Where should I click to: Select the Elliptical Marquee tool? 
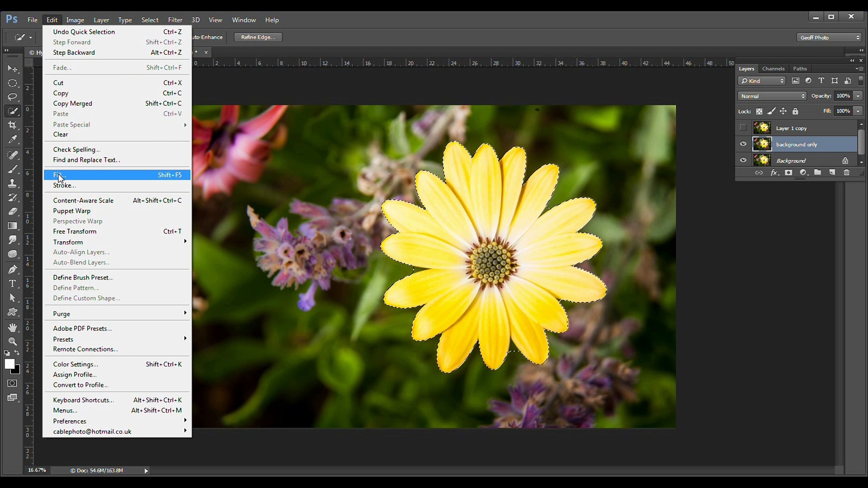coord(12,83)
